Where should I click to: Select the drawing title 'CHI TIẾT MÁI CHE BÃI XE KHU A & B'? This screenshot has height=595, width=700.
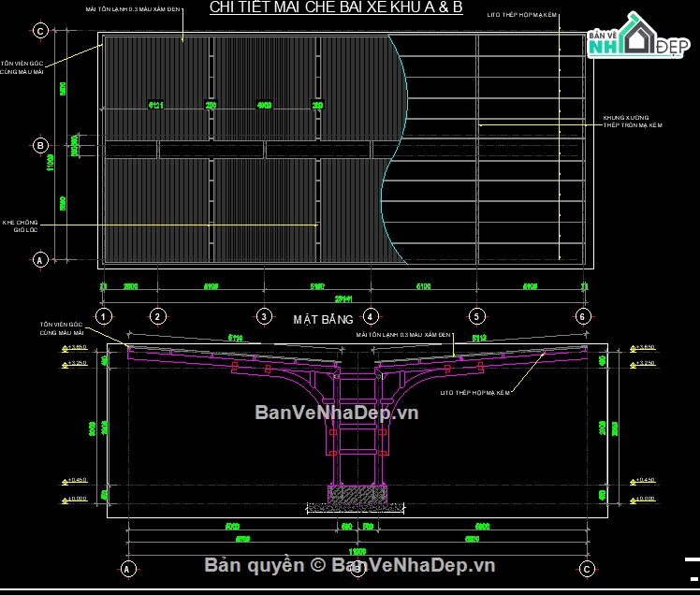pos(336,7)
